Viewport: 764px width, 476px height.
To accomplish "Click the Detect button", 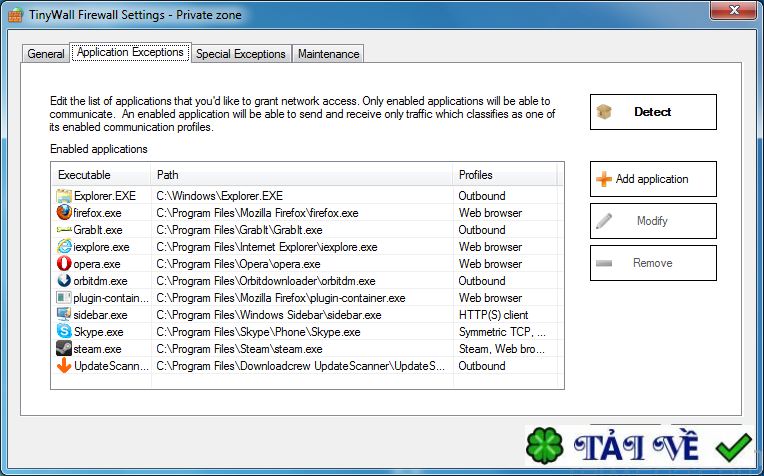I will (x=653, y=112).
